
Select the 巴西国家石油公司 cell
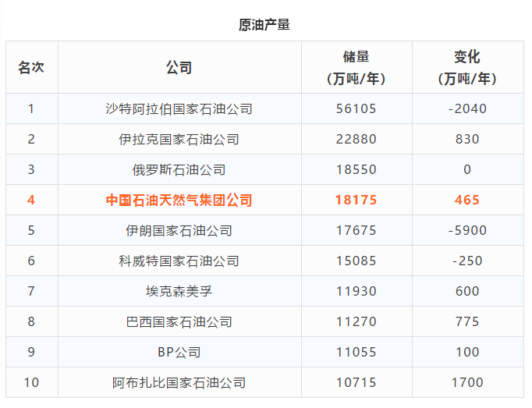(x=179, y=322)
